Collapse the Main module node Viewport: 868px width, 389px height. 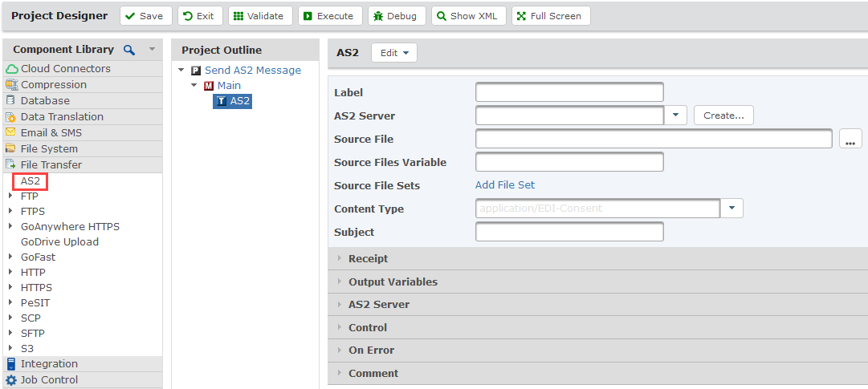[194, 85]
